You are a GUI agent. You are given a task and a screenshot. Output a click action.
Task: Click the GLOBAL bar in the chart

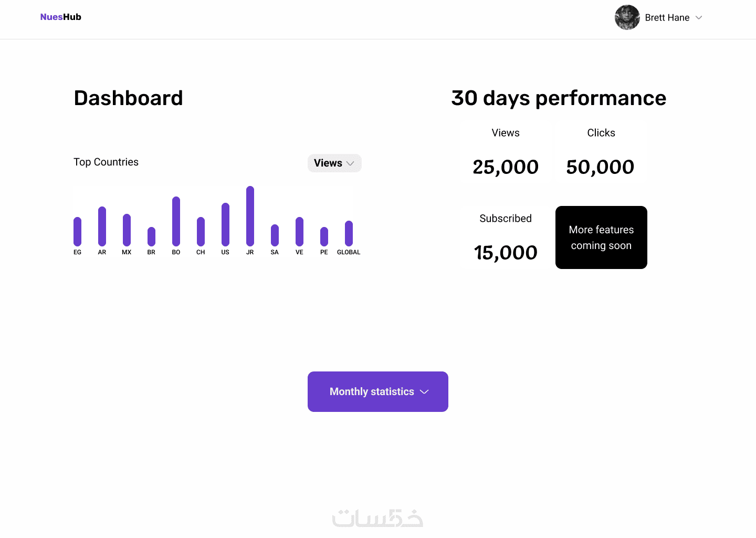(349, 233)
